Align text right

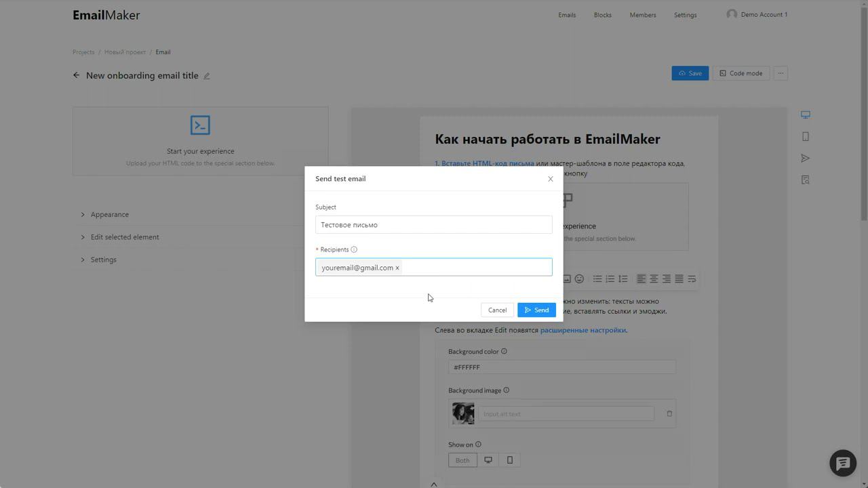667,279
